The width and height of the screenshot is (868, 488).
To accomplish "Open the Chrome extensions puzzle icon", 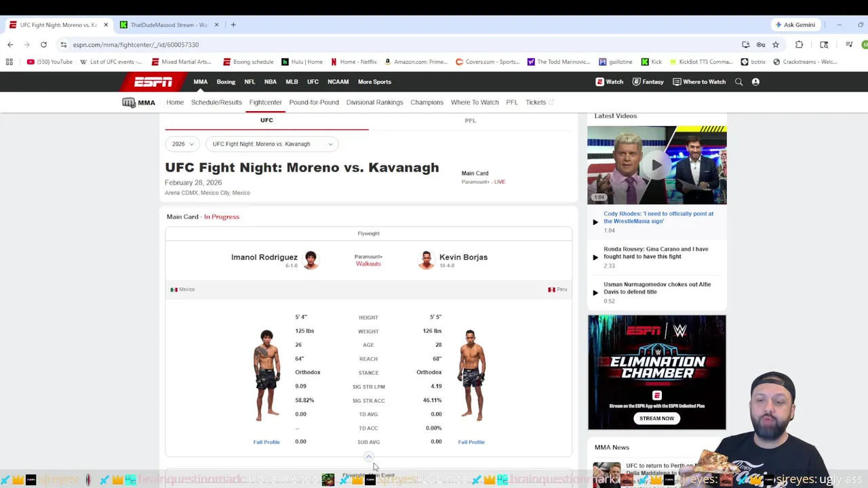I will coord(799,45).
